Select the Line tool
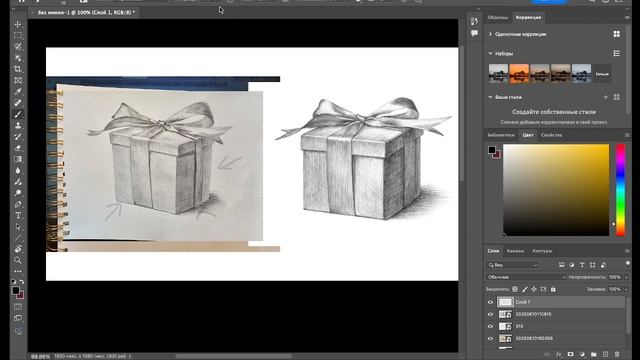Image resolution: width=640 pixels, height=360 pixels. pyautogui.click(x=18, y=238)
